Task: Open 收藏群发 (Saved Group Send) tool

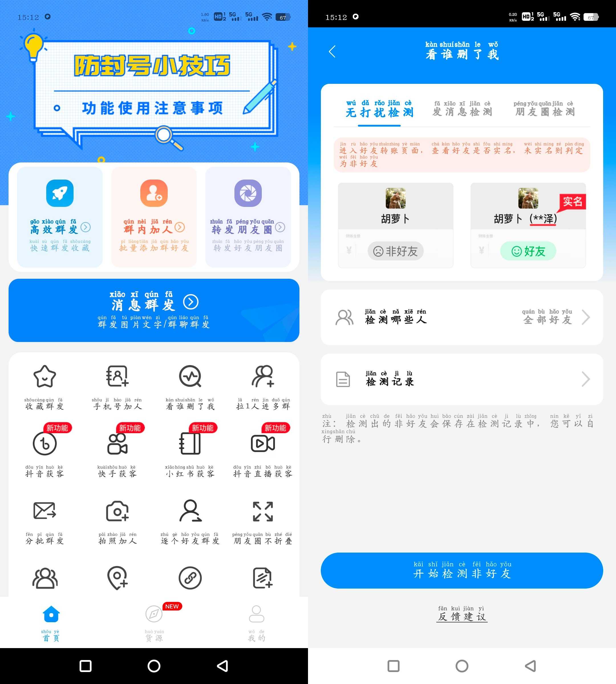Action: (x=45, y=384)
